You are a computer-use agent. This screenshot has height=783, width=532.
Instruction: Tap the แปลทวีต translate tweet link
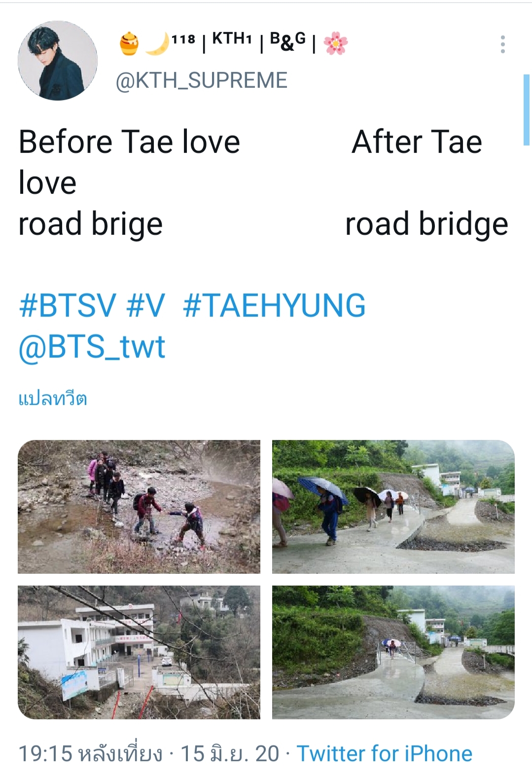coord(53,399)
